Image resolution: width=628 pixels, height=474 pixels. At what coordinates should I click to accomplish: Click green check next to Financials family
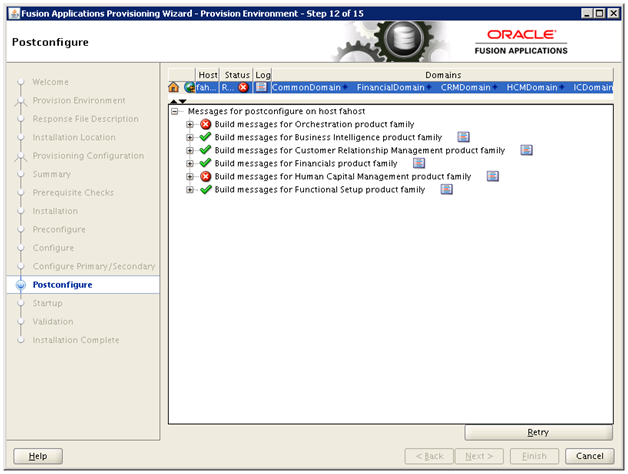click(x=205, y=163)
